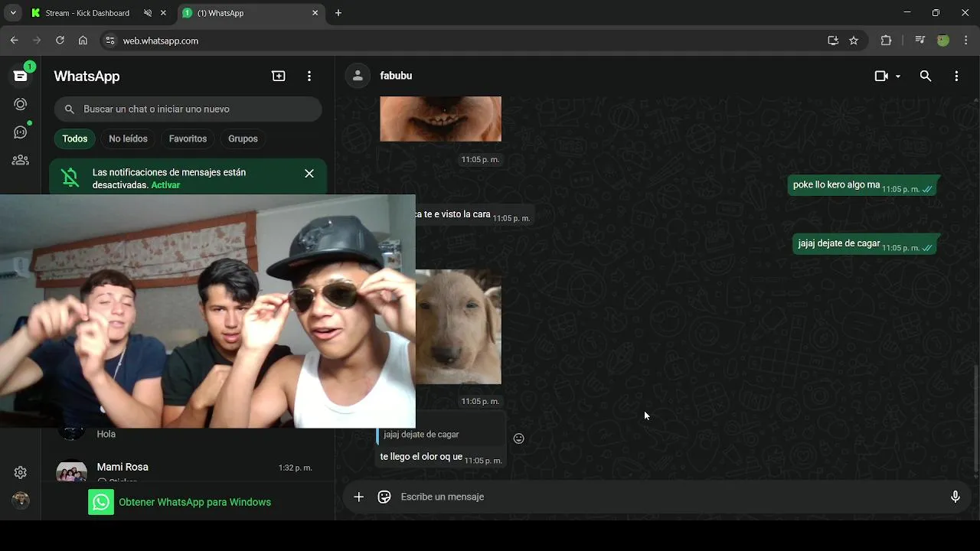Screen dimensions: 980x551
Task: Open the puppy photo in chat
Action: tap(459, 327)
